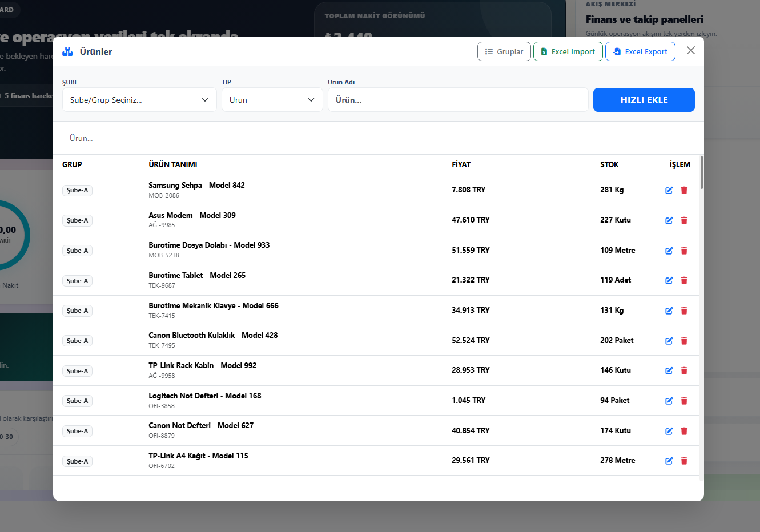The height and width of the screenshot is (532, 760).
Task: Edit Burotime Dosya Dolabı Model 933
Action: click(669, 251)
